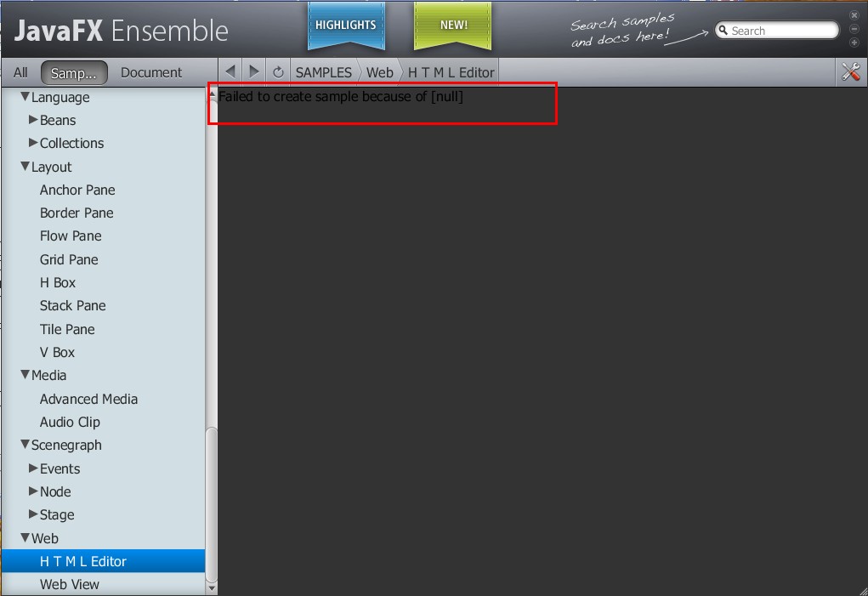
Task: Collapse the Layout category
Action: [25, 166]
